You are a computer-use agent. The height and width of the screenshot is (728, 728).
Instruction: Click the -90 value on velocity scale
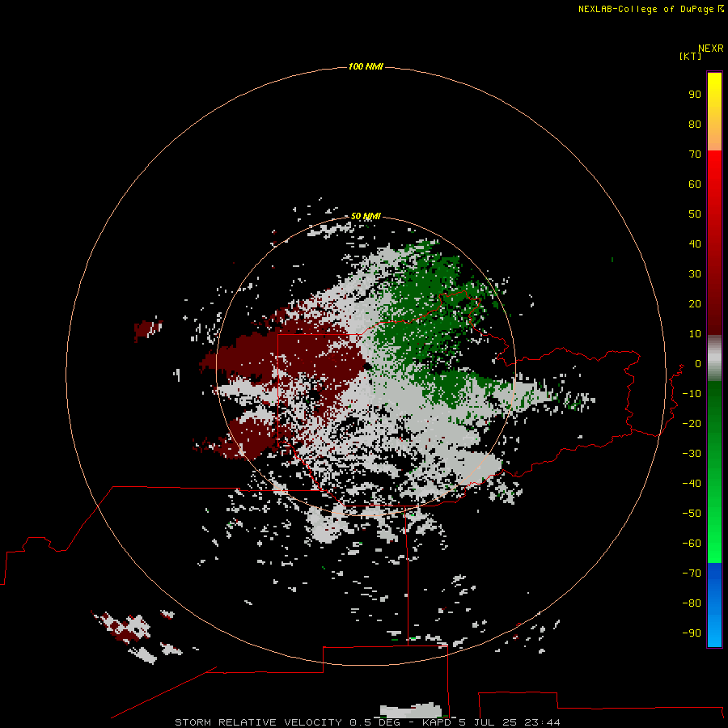click(692, 633)
